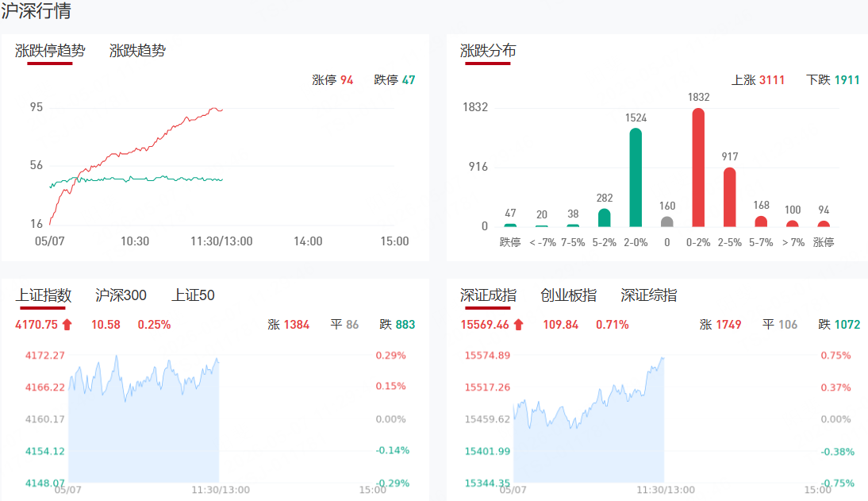Screen dimensions: 868x501
Task: Open the 上证50 index tab
Action: (193, 295)
